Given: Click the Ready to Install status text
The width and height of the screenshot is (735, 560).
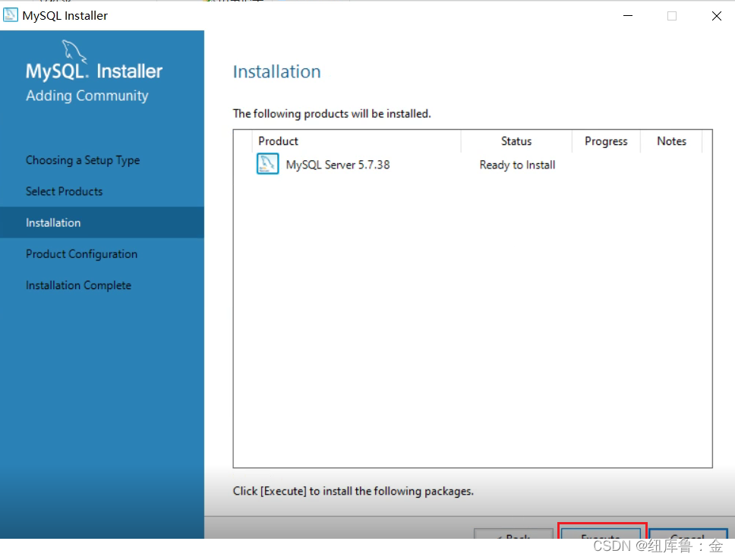Looking at the screenshot, I should point(517,165).
